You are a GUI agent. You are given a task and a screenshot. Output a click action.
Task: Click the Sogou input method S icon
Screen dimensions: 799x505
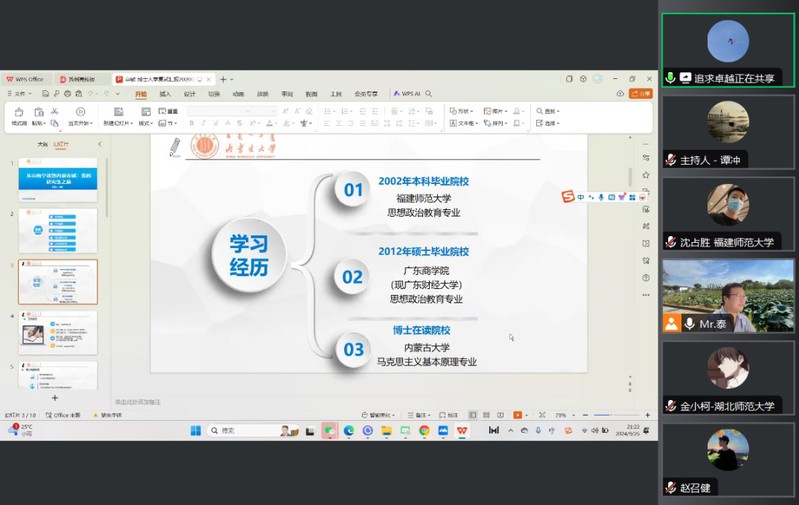pyautogui.click(x=568, y=197)
